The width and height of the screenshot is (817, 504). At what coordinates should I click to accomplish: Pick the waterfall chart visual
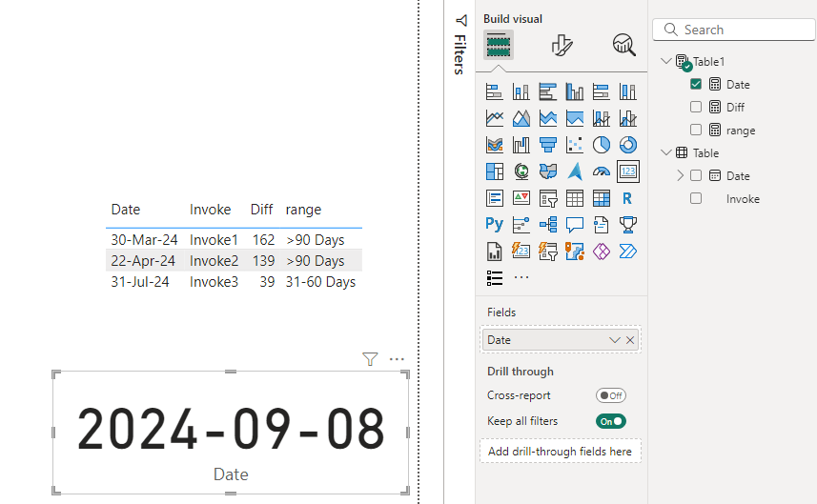point(521,145)
